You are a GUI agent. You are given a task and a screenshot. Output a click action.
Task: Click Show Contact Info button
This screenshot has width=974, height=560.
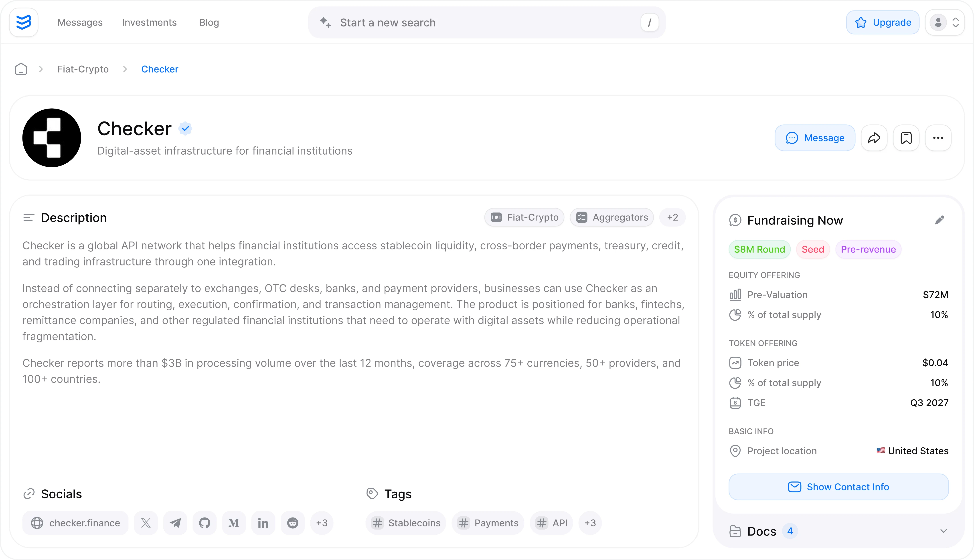coord(839,487)
